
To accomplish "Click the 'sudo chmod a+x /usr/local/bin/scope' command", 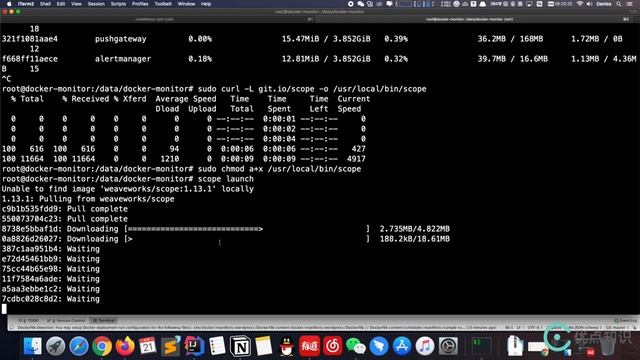I will tap(279, 169).
